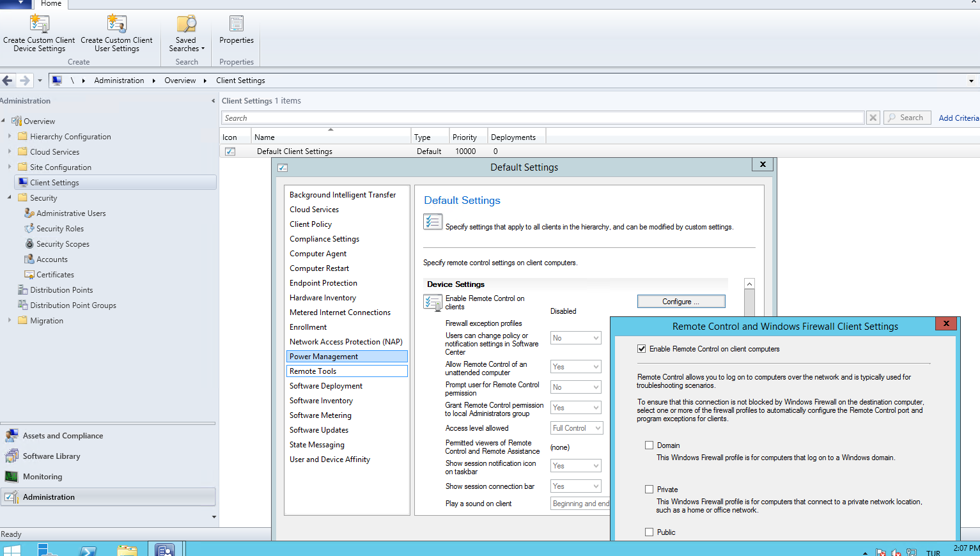980x556 pixels.
Task: Click Site Configuration folder icon
Action: 23,167
